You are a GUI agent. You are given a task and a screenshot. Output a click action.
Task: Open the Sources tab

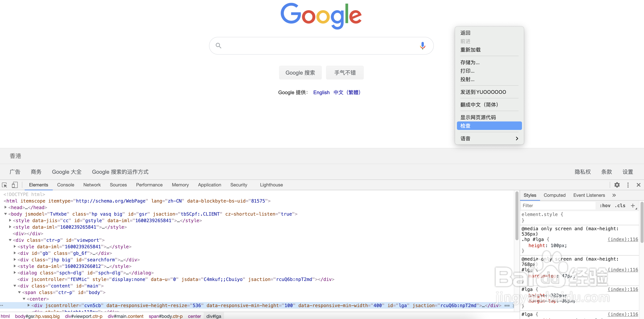point(118,185)
